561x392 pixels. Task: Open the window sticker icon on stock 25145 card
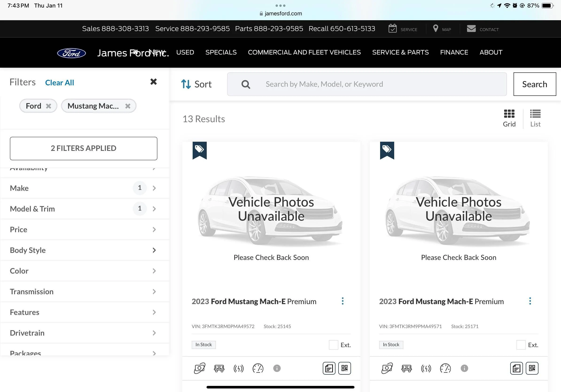click(329, 368)
